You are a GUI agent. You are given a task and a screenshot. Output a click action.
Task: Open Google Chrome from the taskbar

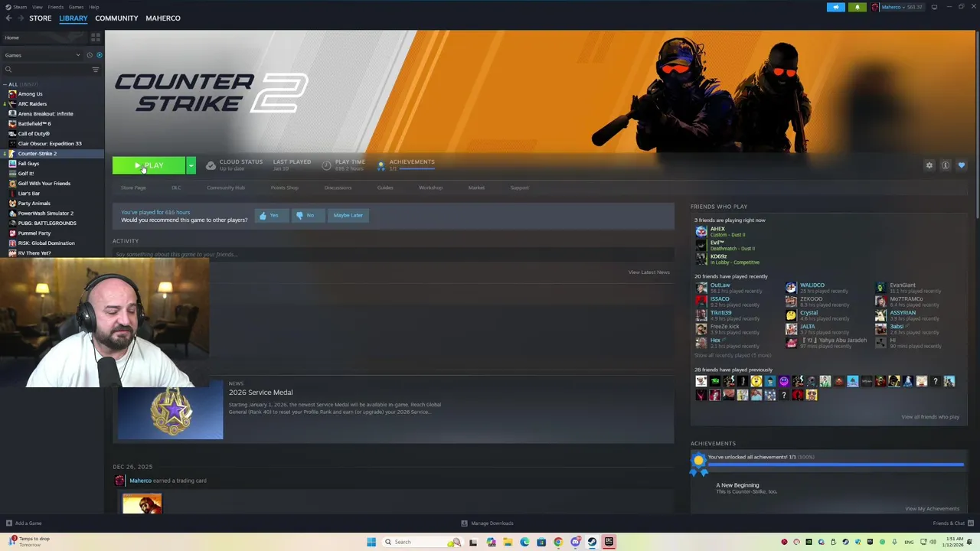click(x=558, y=542)
